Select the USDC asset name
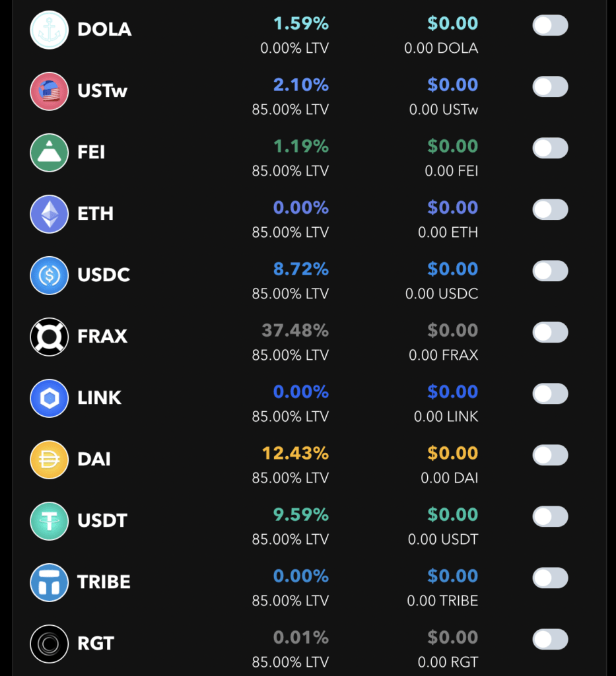Viewport: 616px width, 676px height. [x=104, y=275]
